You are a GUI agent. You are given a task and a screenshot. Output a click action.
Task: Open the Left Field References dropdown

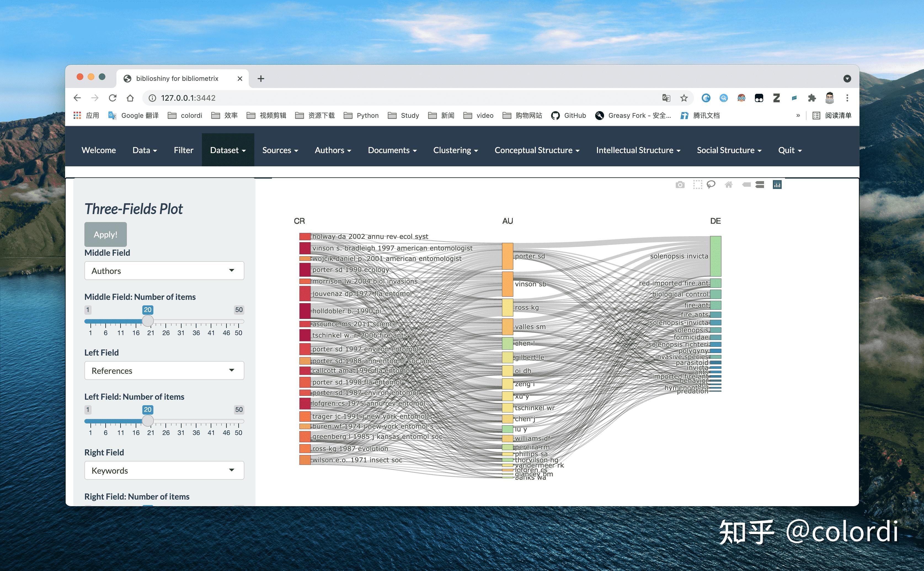tap(164, 370)
